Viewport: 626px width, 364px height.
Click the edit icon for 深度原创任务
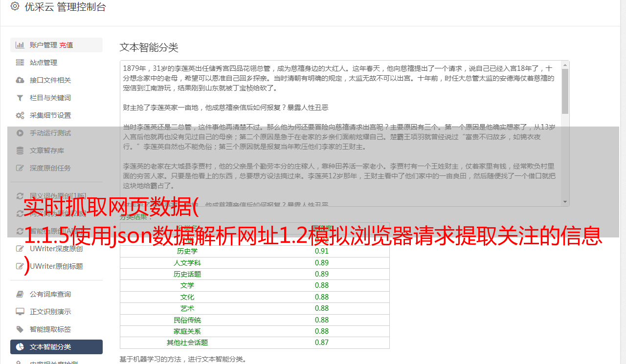coord(20,168)
